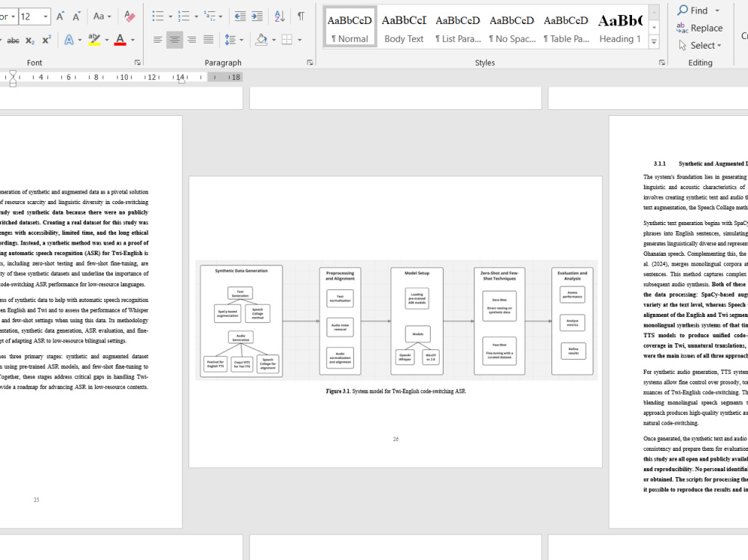Viewport: 748px width, 560px height.
Task: Insert a multilevel list
Action: 209,16
